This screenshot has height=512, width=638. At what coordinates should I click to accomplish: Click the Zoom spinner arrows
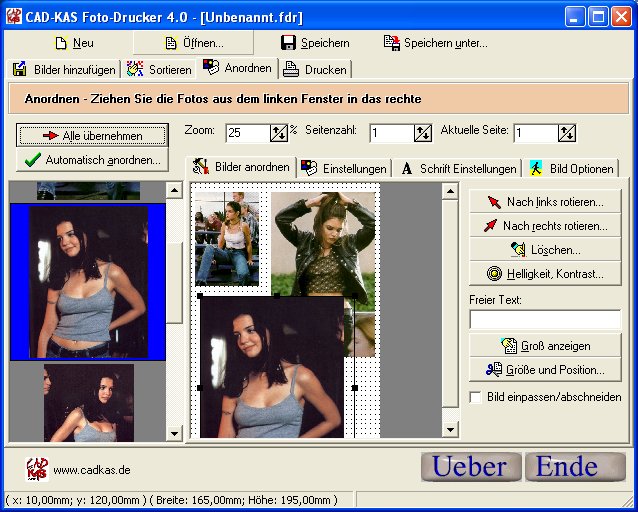tap(279, 133)
